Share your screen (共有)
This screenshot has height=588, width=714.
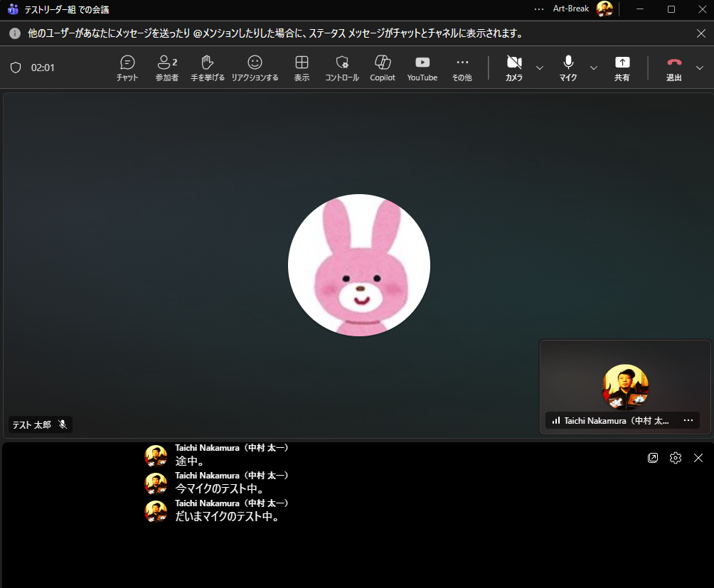point(622,68)
